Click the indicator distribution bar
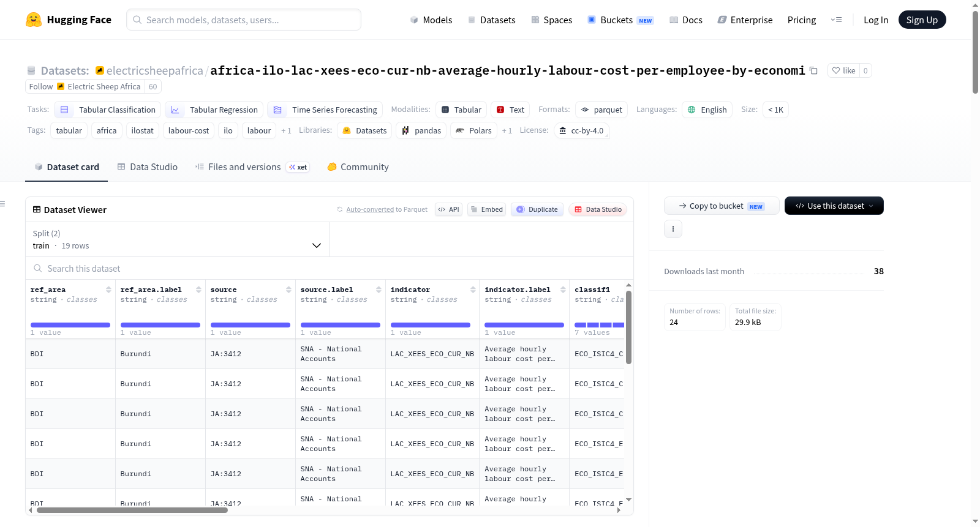Screen dimensions: 980x527 click(431, 325)
